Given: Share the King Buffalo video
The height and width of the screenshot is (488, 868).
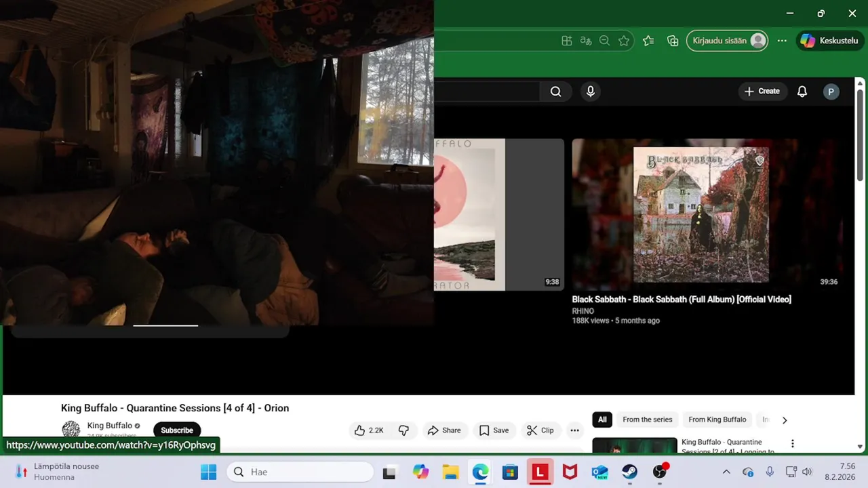Looking at the screenshot, I should tap(444, 430).
